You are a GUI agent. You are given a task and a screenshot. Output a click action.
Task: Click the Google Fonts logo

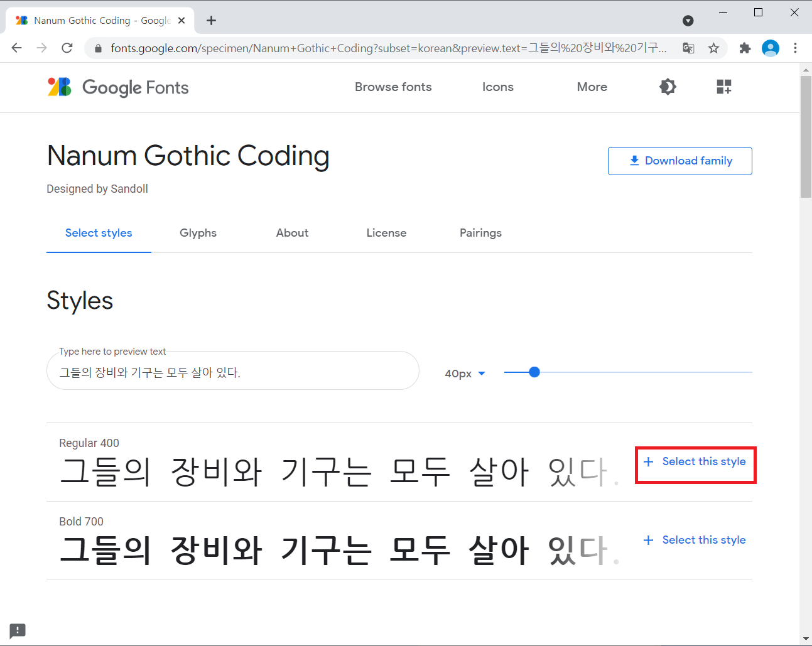[60, 87]
